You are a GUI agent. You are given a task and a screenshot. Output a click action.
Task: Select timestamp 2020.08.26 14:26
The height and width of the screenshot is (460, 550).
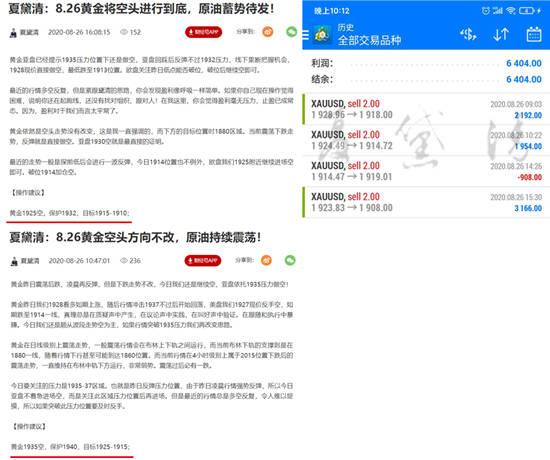516,166
